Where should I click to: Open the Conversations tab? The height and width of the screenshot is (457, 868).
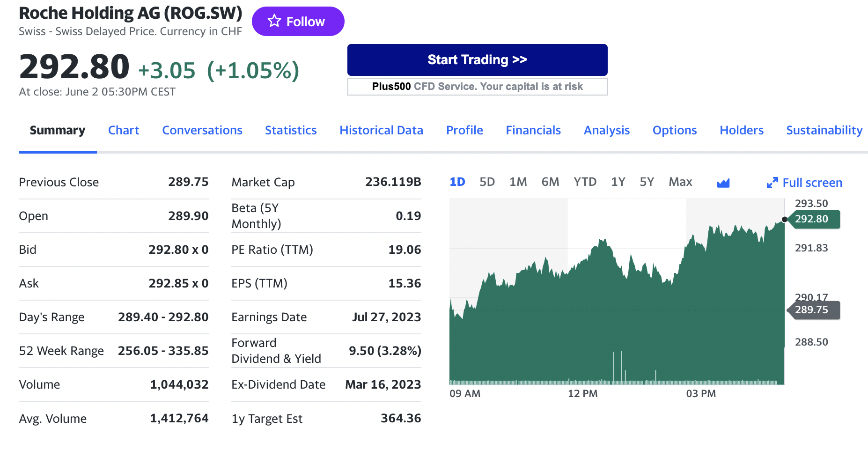click(x=202, y=130)
